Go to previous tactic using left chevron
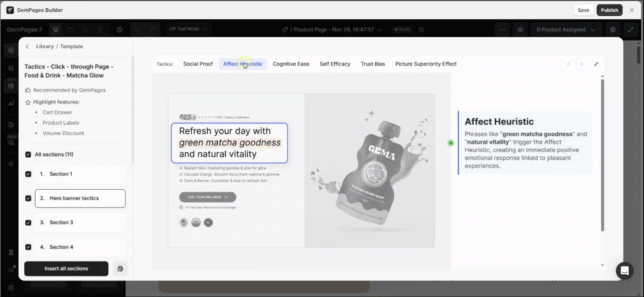644x297 pixels. point(568,64)
